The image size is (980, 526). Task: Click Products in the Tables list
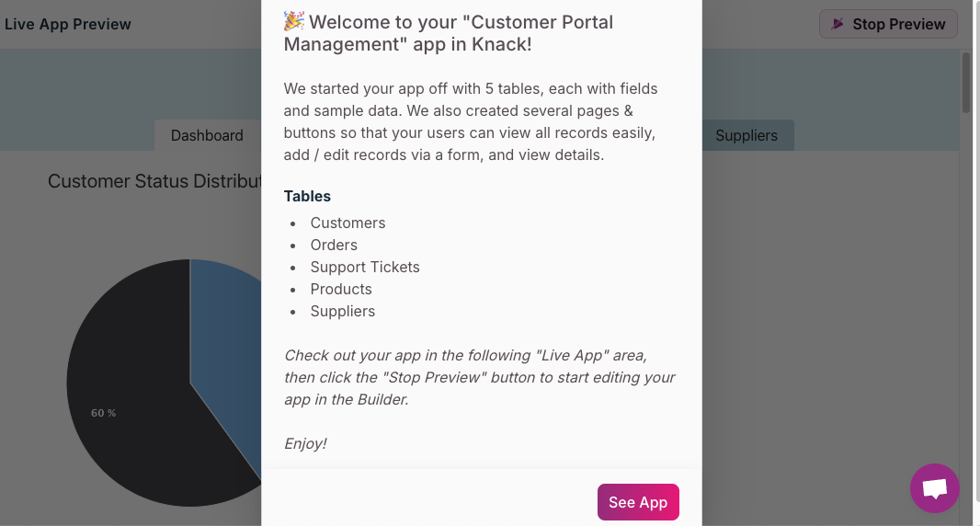coord(341,289)
